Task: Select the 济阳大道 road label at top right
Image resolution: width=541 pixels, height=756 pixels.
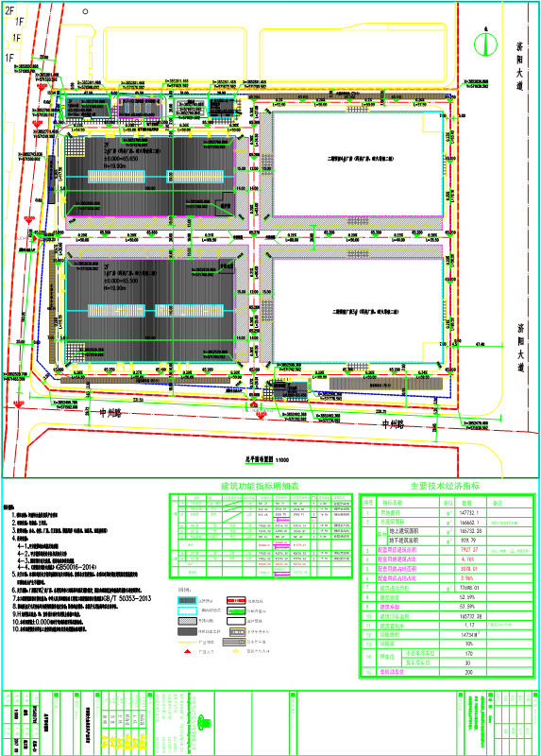Action: pyautogui.click(x=520, y=66)
